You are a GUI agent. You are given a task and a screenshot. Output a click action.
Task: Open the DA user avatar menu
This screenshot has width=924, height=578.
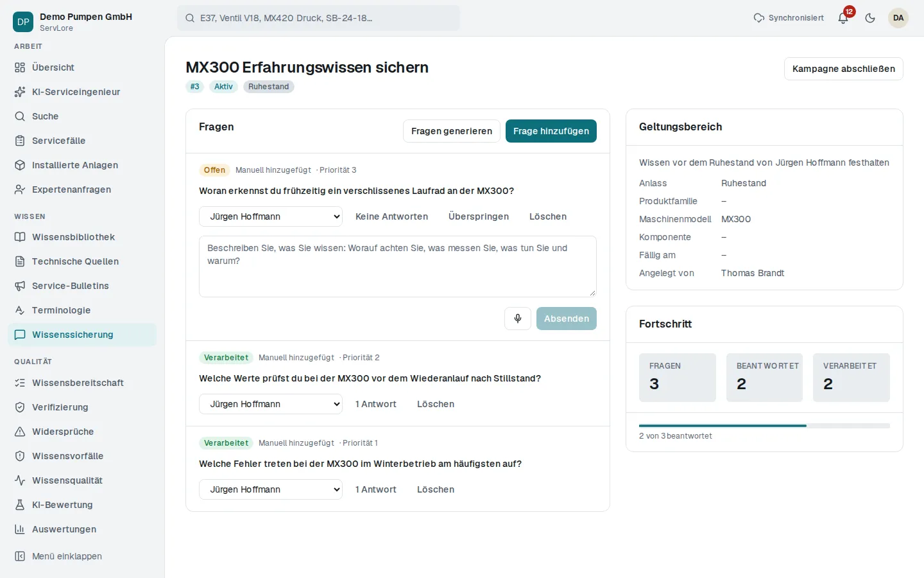[x=898, y=18]
